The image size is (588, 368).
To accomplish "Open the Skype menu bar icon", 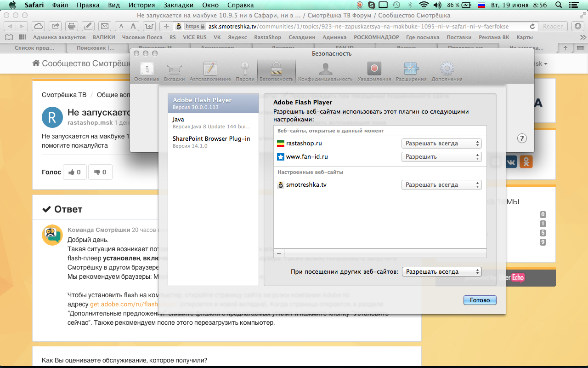I will [x=371, y=5].
